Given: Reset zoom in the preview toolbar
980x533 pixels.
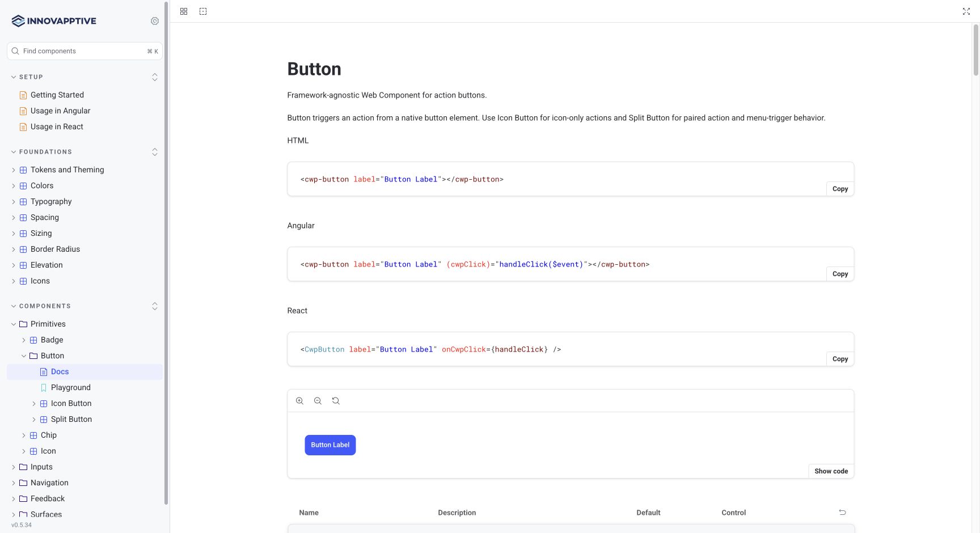Looking at the screenshot, I should pos(336,401).
